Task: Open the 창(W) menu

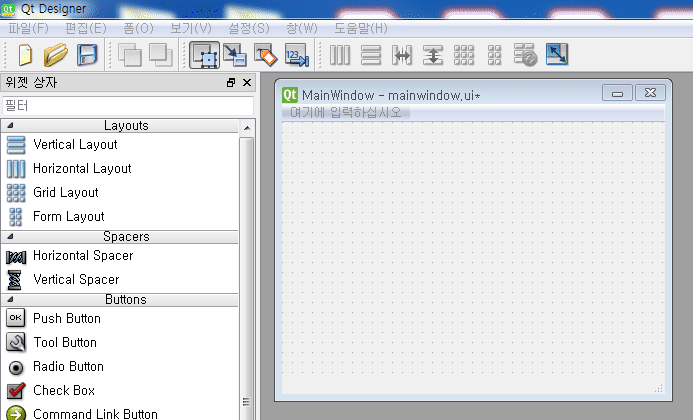Action: (x=301, y=29)
